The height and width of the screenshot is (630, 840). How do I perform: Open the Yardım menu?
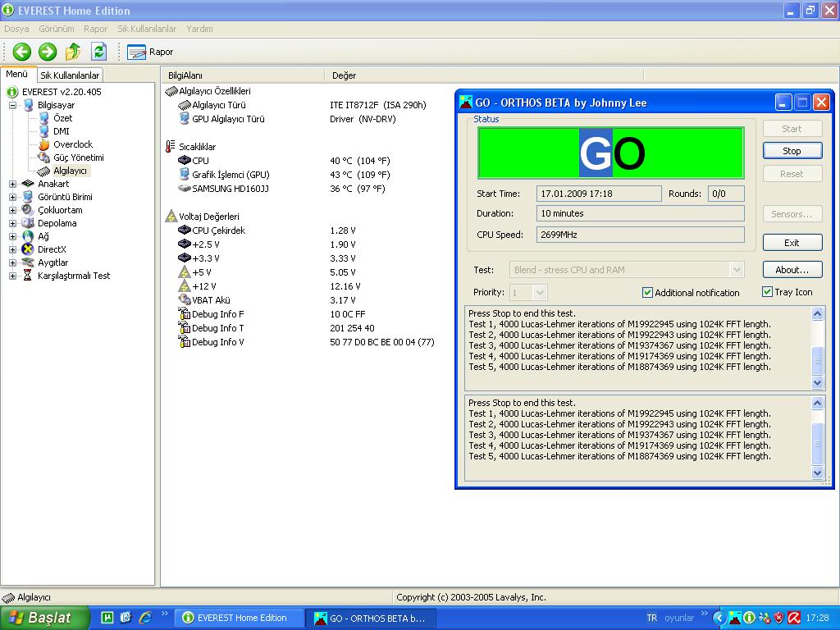coord(199,29)
